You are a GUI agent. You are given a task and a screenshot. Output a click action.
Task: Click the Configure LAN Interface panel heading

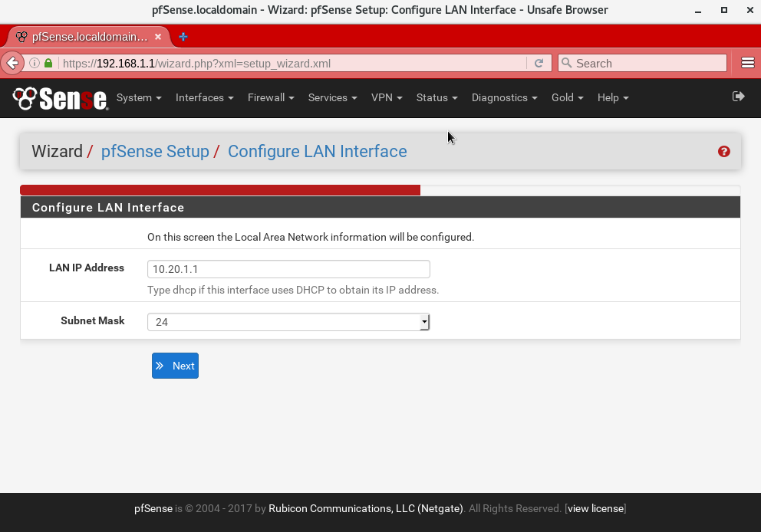pos(108,208)
